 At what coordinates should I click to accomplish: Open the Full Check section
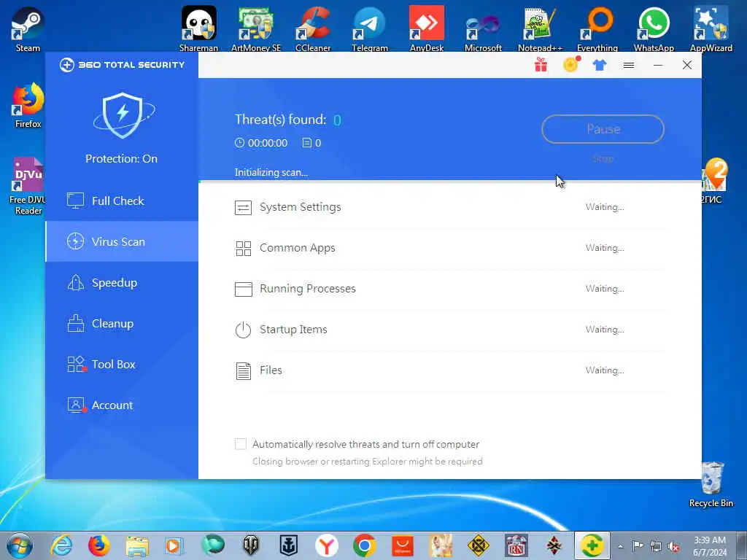[x=122, y=201]
